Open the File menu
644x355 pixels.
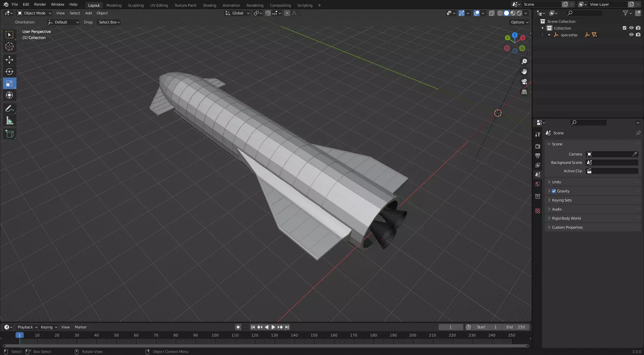point(15,4)
